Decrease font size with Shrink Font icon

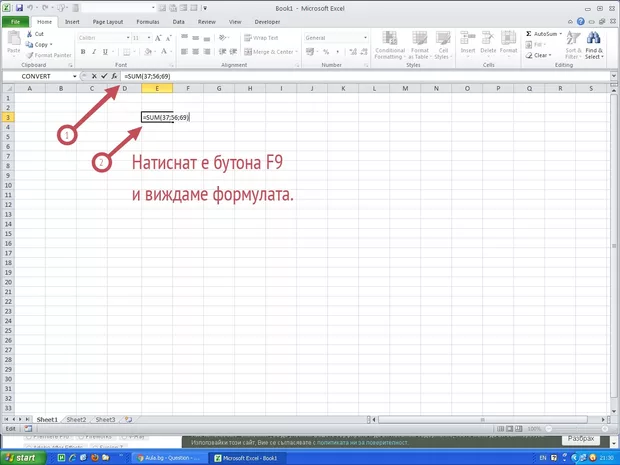pyautogui.click(x=168, y=38)
